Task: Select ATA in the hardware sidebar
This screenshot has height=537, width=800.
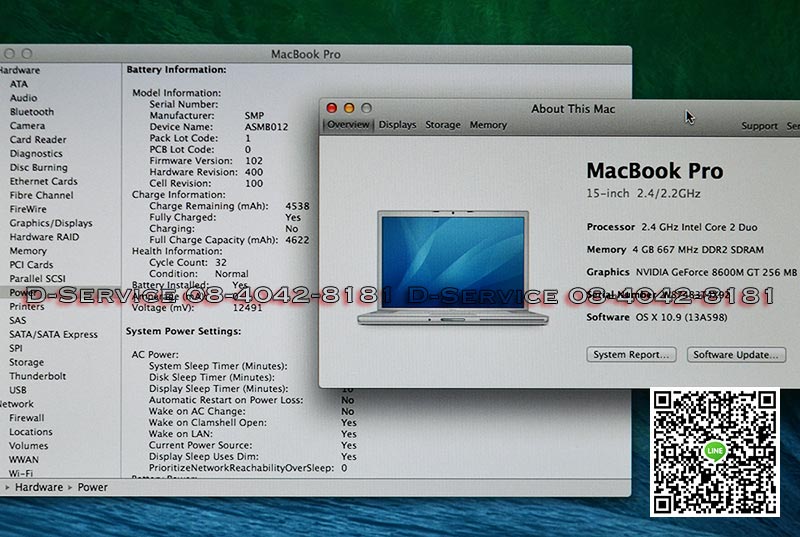Action: coord(19,84)
